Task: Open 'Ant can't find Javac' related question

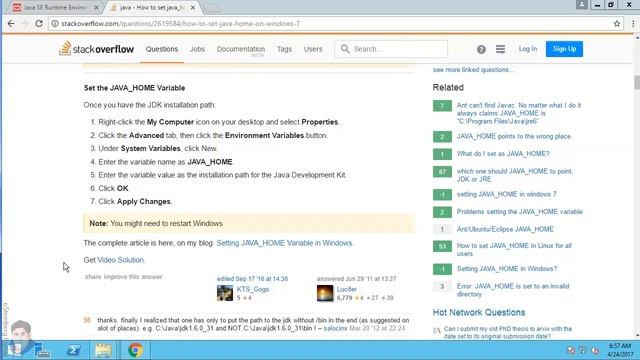Action: point(519,113)
